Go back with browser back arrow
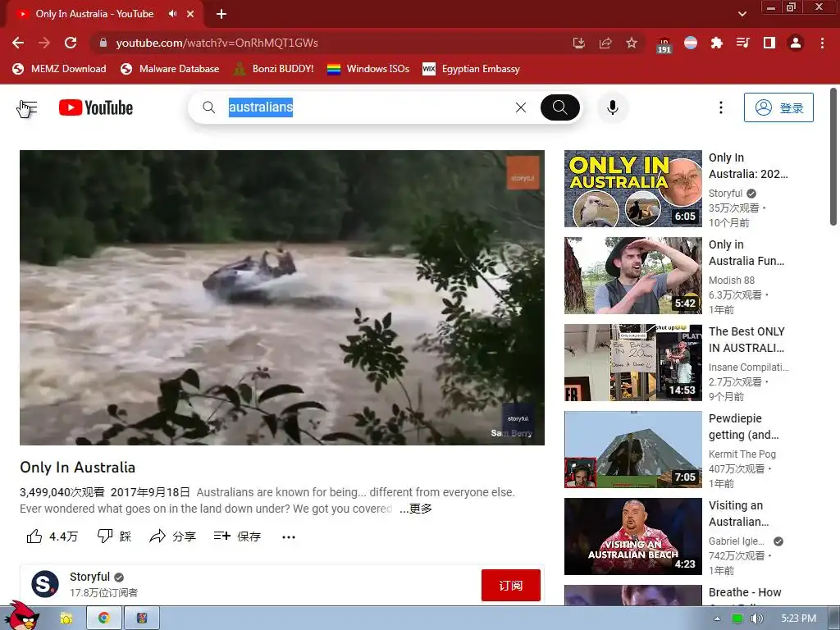This screenshot has height=630, width=840. coord(18,43)
